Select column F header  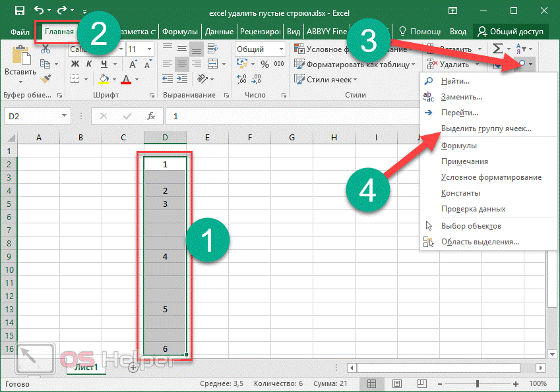pyautogui.click(x=249, y=137)
